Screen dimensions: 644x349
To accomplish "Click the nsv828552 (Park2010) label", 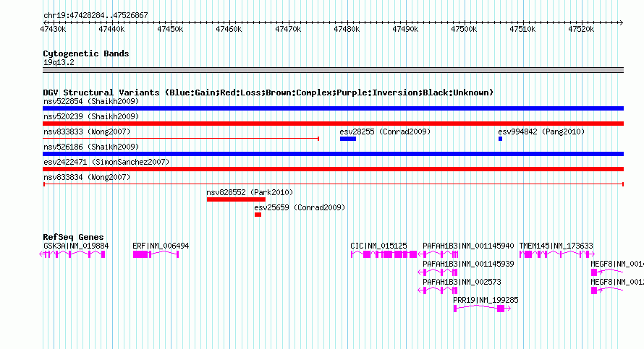I will coord(250,192).
